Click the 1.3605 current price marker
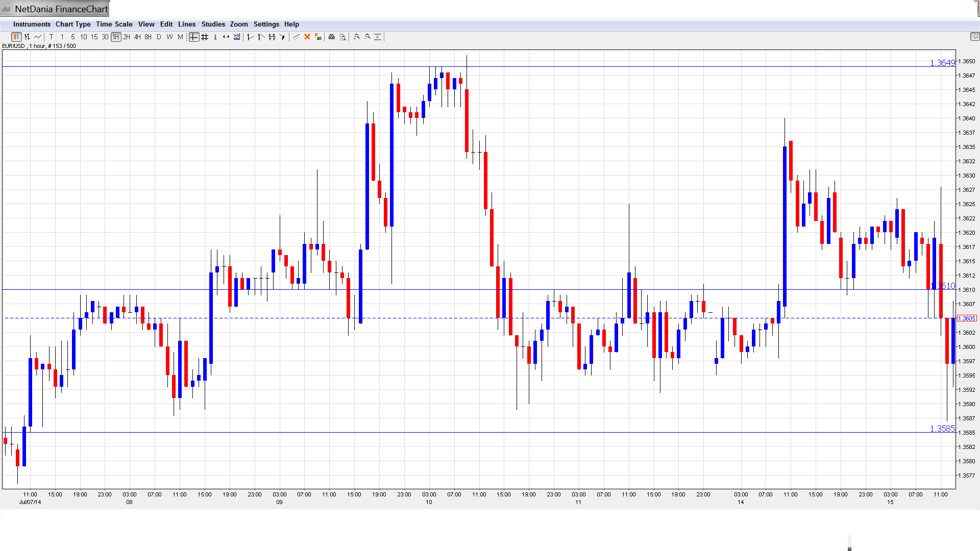980x551 pixels. click(967, 318)
